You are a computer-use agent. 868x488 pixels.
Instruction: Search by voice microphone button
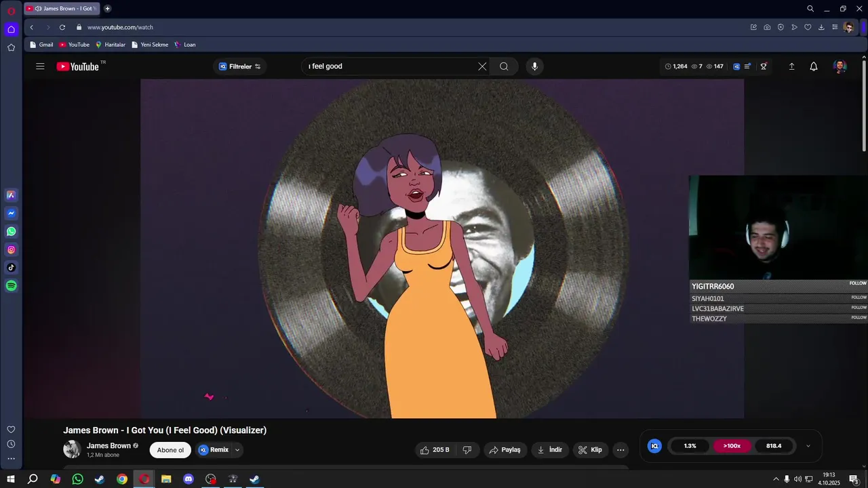coord(534,66)
